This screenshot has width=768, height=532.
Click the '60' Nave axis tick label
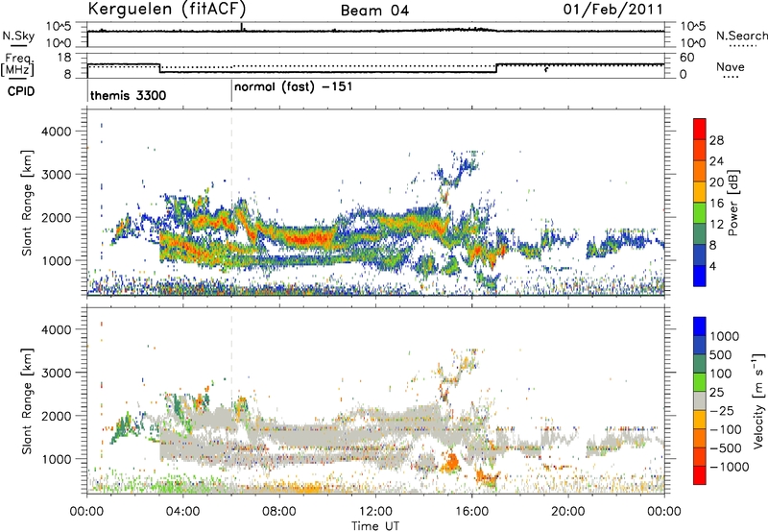687,58
